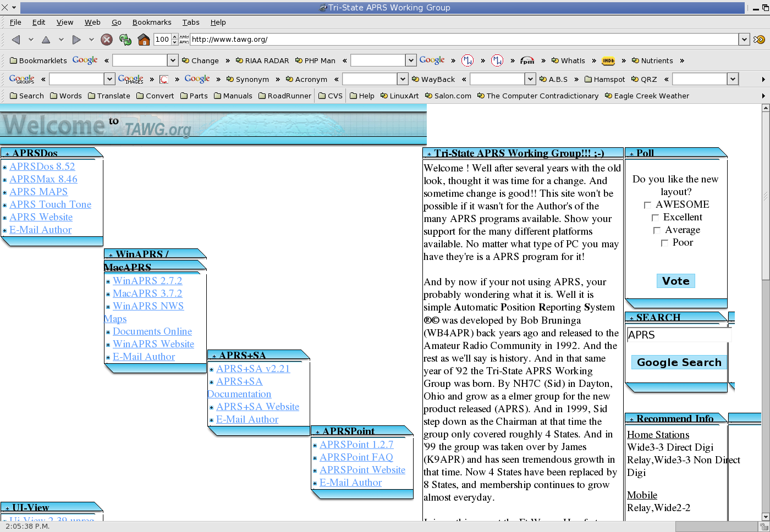Open the File menu
770x532 pixels.
pyautogui.click(x=15, y=23)
